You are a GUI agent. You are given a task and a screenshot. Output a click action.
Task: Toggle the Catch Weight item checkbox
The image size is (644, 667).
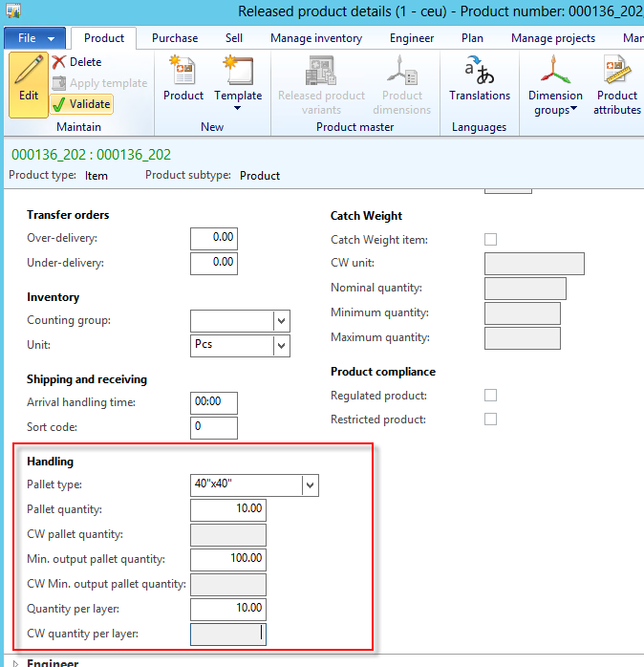[491, 239]
